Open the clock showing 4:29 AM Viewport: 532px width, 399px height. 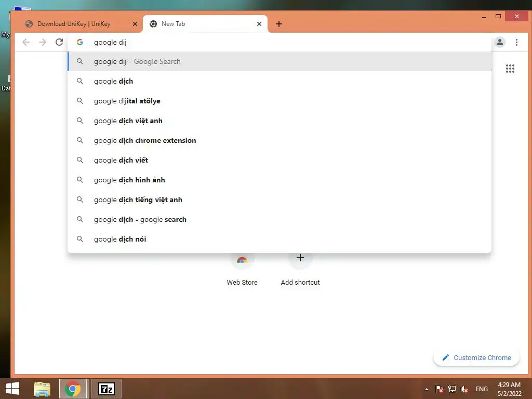509,389
